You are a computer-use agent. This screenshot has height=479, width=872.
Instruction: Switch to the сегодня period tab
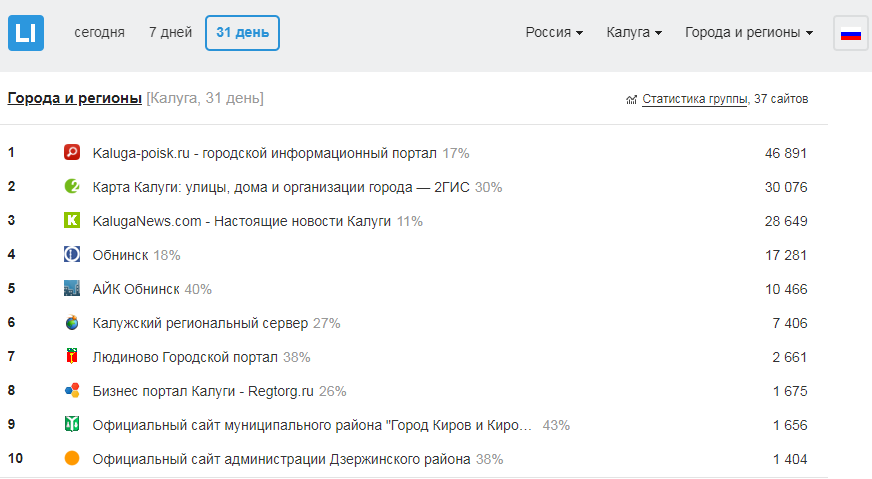(x=99, y=32)
